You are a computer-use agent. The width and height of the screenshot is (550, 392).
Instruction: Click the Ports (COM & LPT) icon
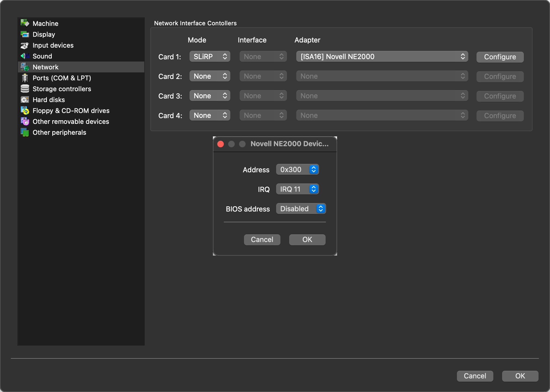point(25,78)
